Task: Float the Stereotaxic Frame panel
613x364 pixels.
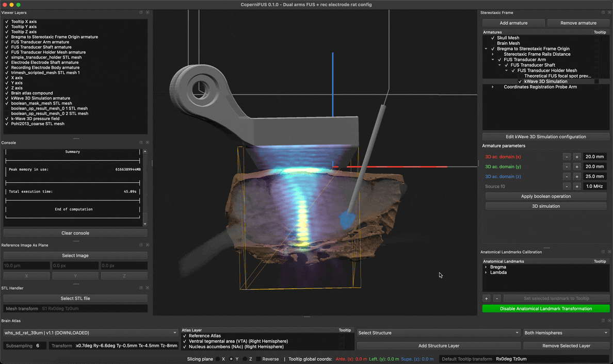Action: 603,12
